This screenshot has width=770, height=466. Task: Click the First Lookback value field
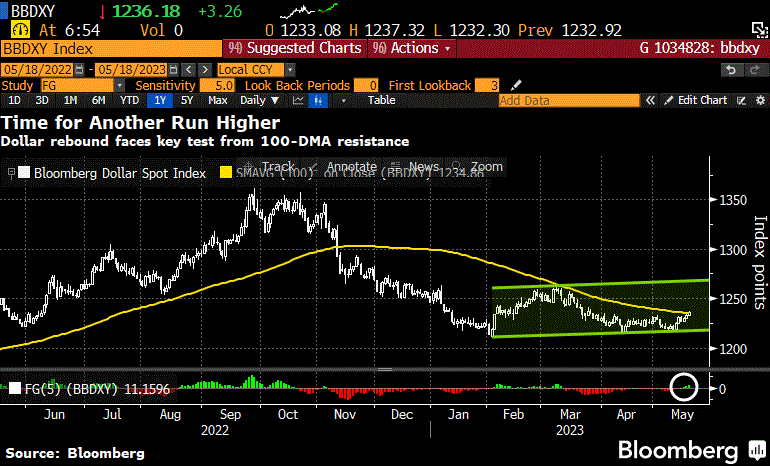click(487, 85)
